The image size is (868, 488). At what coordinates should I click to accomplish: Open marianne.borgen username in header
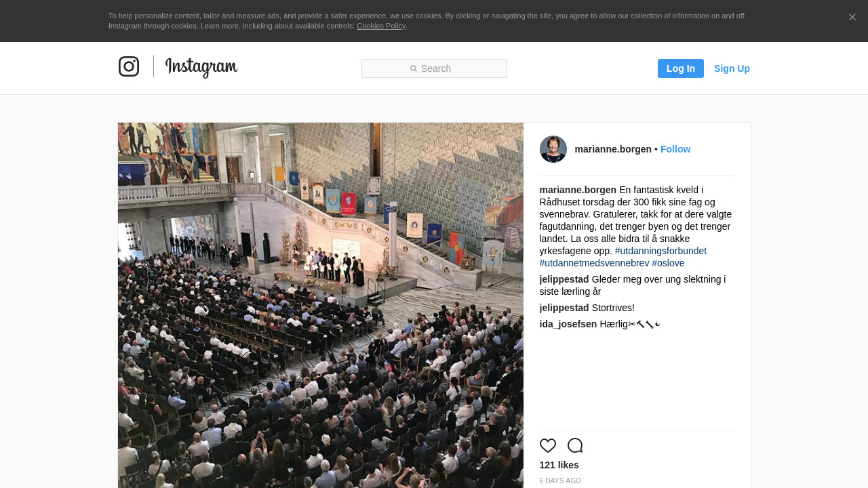tap(613, 149)
